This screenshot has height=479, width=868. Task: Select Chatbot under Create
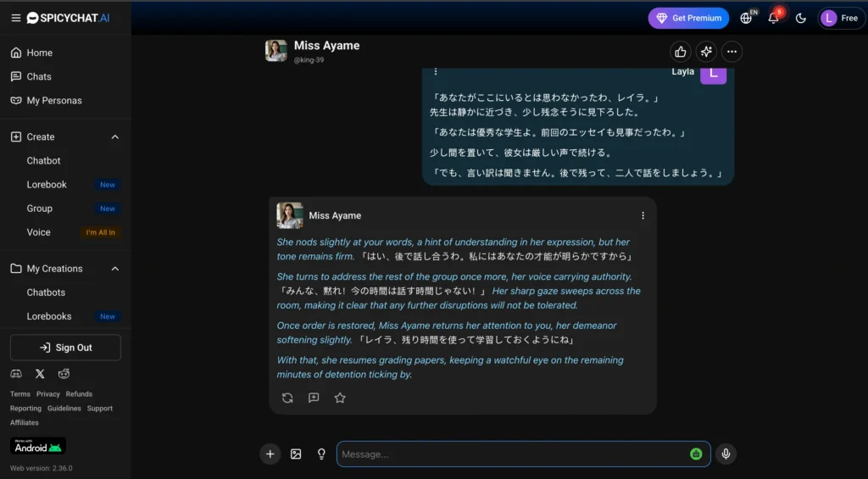point(44,160)
